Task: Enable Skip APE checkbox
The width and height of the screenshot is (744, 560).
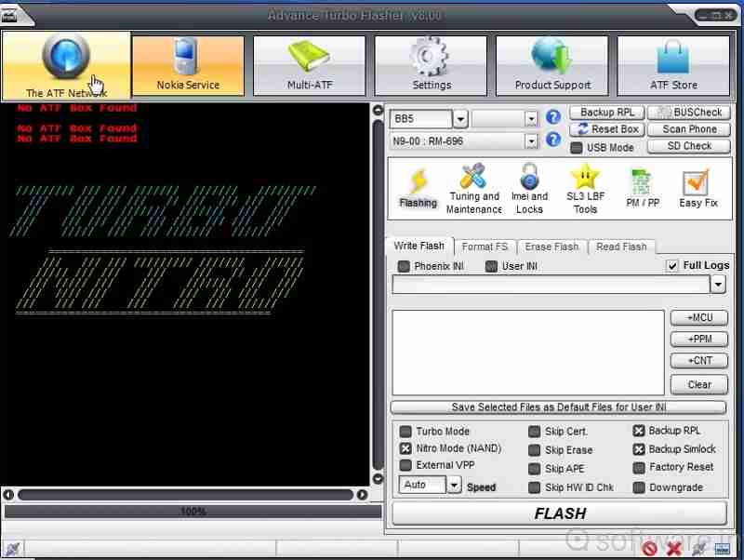Action: click(x=534, y=469)
